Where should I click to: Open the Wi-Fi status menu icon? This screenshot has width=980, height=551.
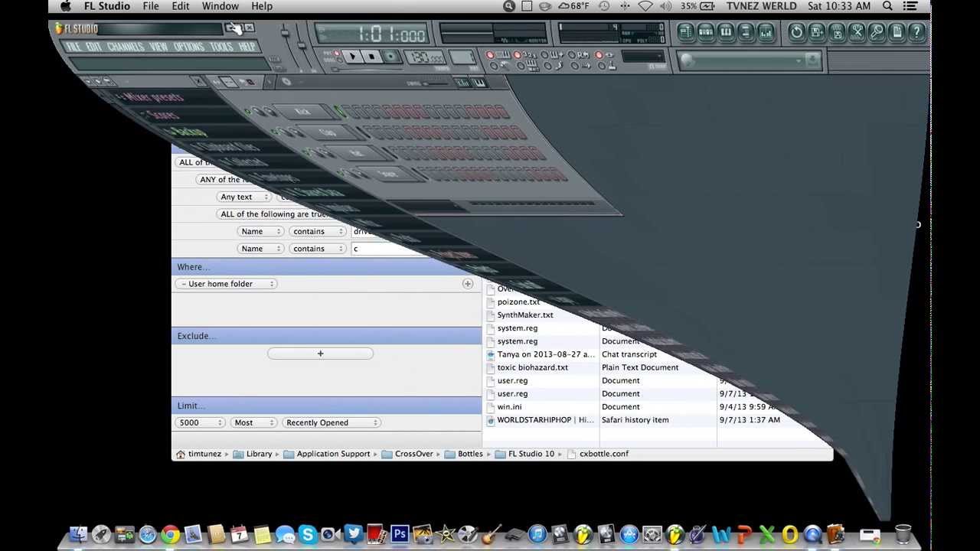[645, 6]
